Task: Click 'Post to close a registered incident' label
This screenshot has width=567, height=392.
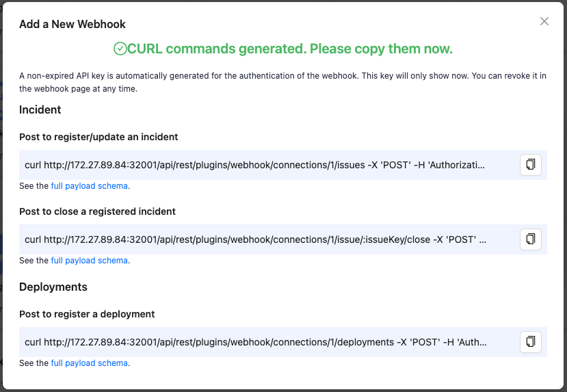Action: pos(97,211)
